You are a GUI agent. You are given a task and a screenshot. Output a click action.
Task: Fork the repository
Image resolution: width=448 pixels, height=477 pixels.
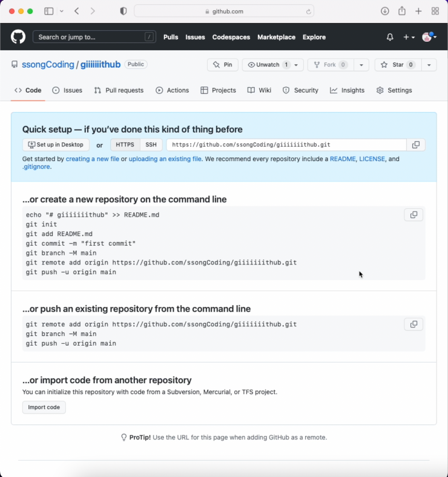(x=331, y=65)
